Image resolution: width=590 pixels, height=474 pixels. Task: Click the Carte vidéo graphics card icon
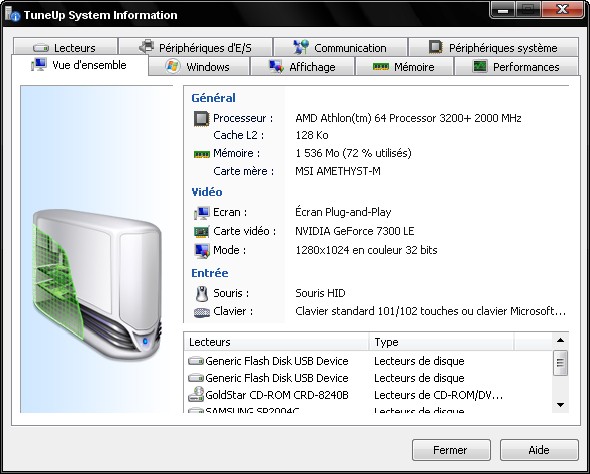pyautogui.click(x=201, y=231)
